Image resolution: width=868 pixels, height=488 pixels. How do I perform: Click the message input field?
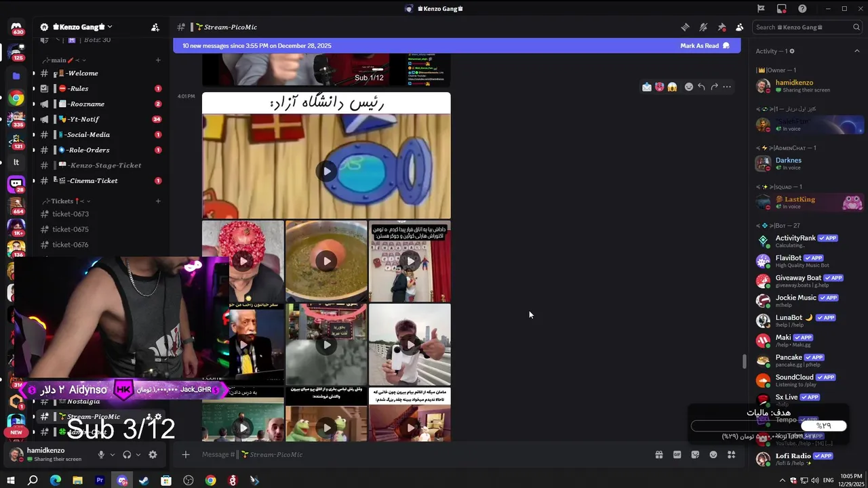pyautogui.click(x=420, y=455)
